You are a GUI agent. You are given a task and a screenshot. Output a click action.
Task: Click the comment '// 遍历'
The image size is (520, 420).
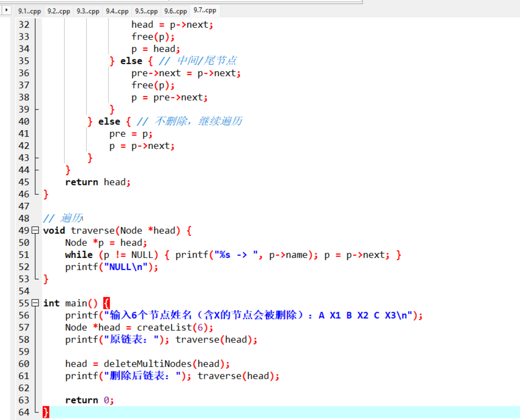coord(63,218)
